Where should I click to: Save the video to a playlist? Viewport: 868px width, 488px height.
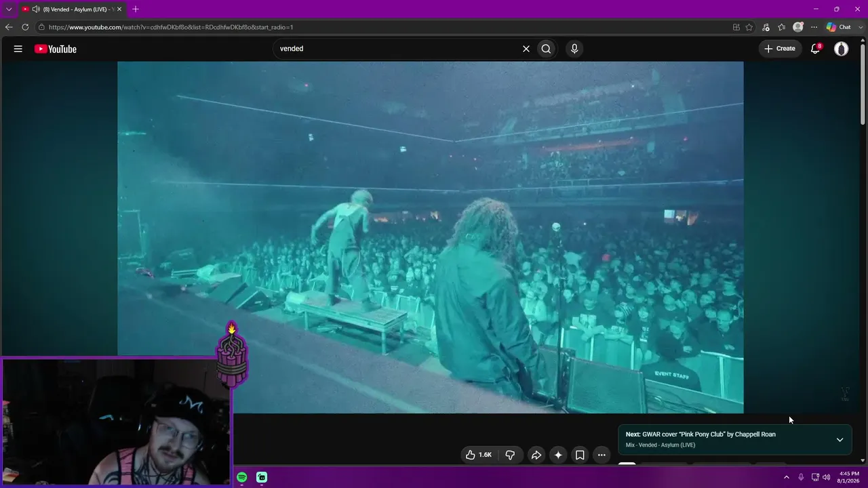580,455
